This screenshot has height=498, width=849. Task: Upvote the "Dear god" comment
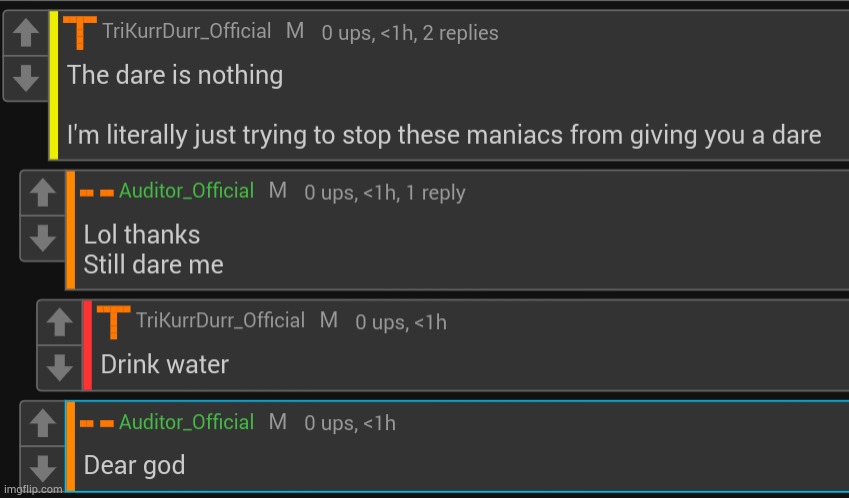(x=43, y=423)
